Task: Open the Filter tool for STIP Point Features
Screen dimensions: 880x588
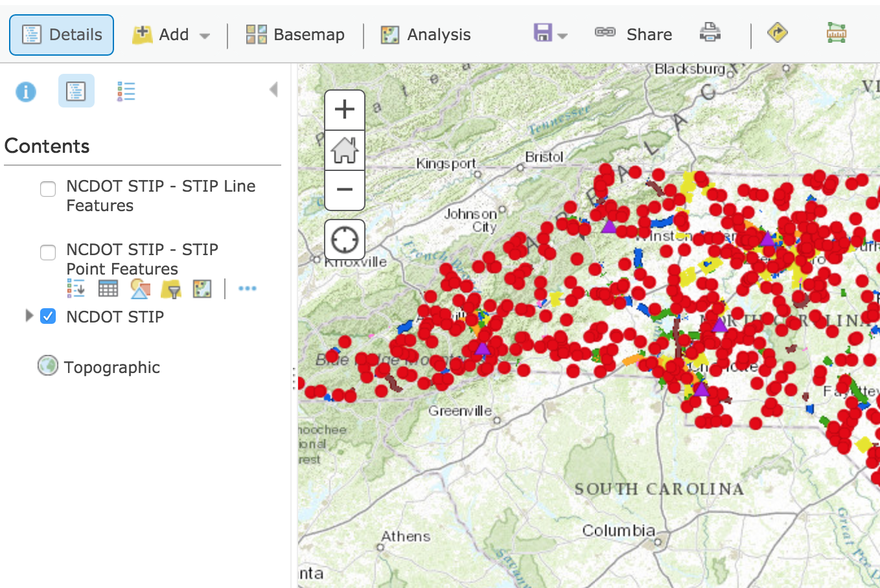Action: pyautogui.click(x=170, y=288)
